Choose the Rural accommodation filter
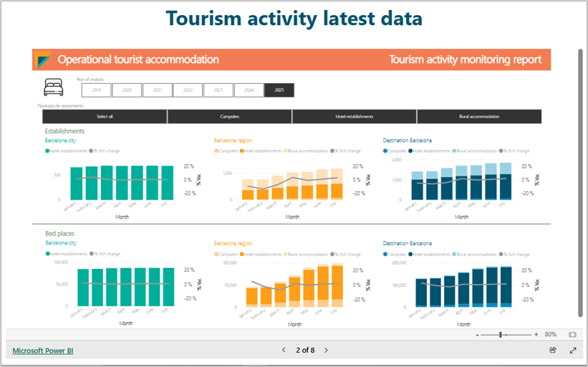Image resolution: width=588 pixels, height=367 pixels. click(478, 116)
